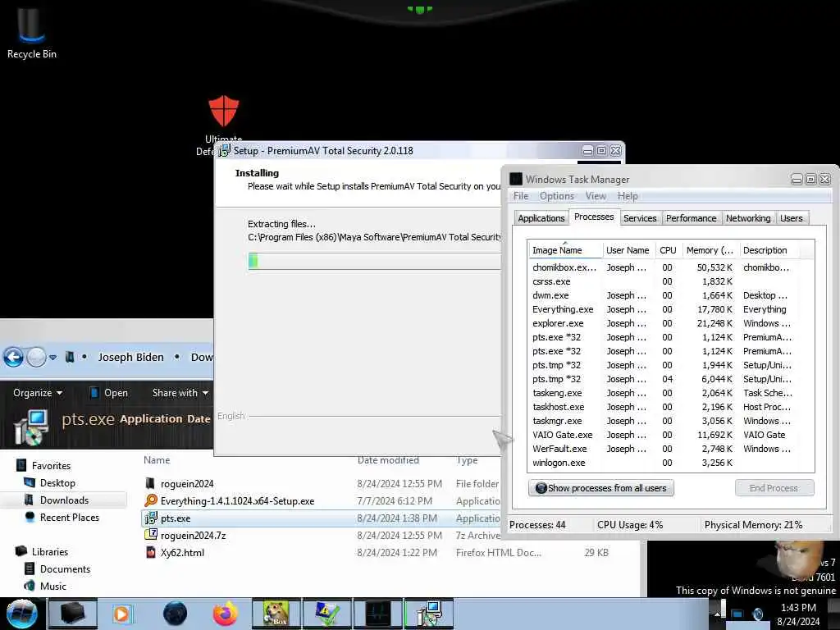The width and height of the screenshot is (840, 630).
Task: Select the Xy62.html file icon
Action: tap(151, 552)
